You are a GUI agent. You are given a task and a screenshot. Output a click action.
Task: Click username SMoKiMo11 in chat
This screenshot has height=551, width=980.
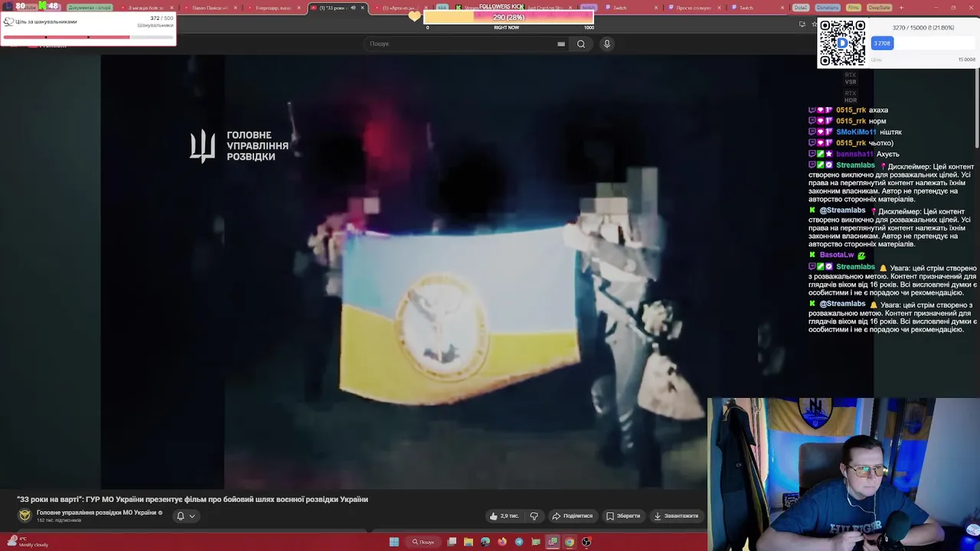pyautogui.click(x=856, y=132)
